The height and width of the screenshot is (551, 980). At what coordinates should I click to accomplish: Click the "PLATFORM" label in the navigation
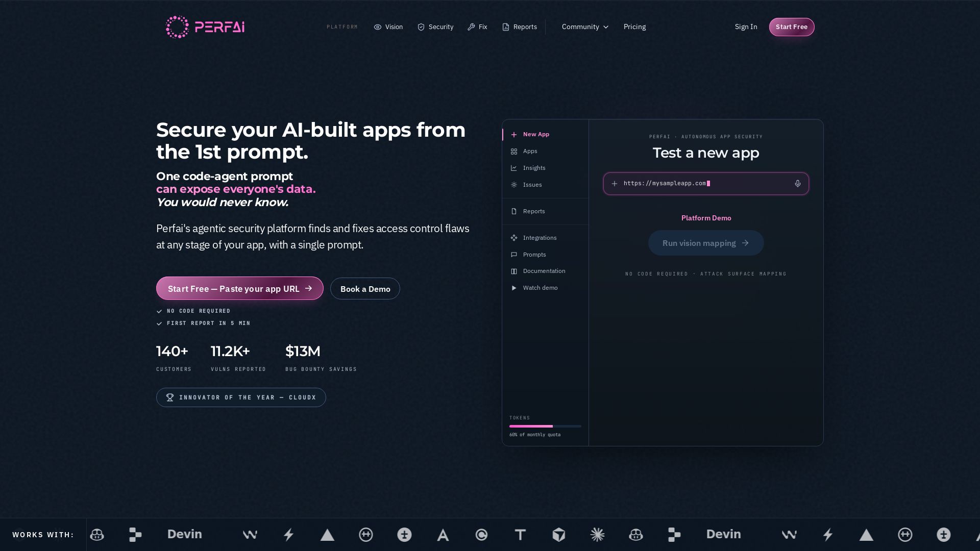pos(342,27)
